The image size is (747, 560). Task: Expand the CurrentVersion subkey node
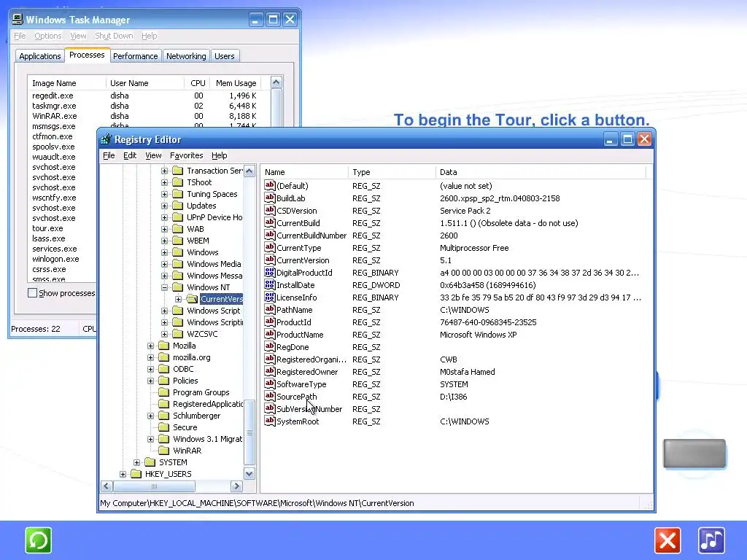[178, 299]
